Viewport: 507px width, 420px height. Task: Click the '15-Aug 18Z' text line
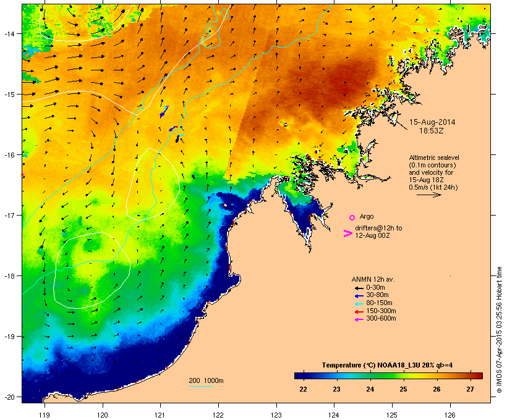[x=426, y=180]
